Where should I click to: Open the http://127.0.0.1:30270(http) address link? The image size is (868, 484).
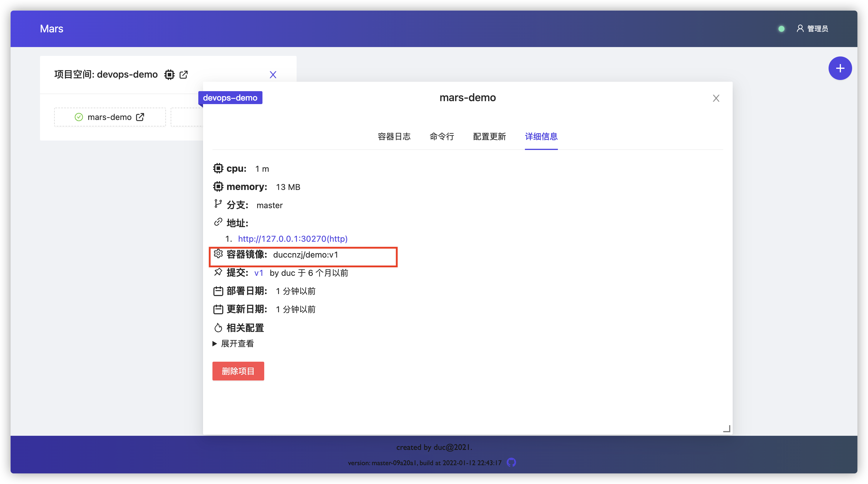tap(292, 239)
